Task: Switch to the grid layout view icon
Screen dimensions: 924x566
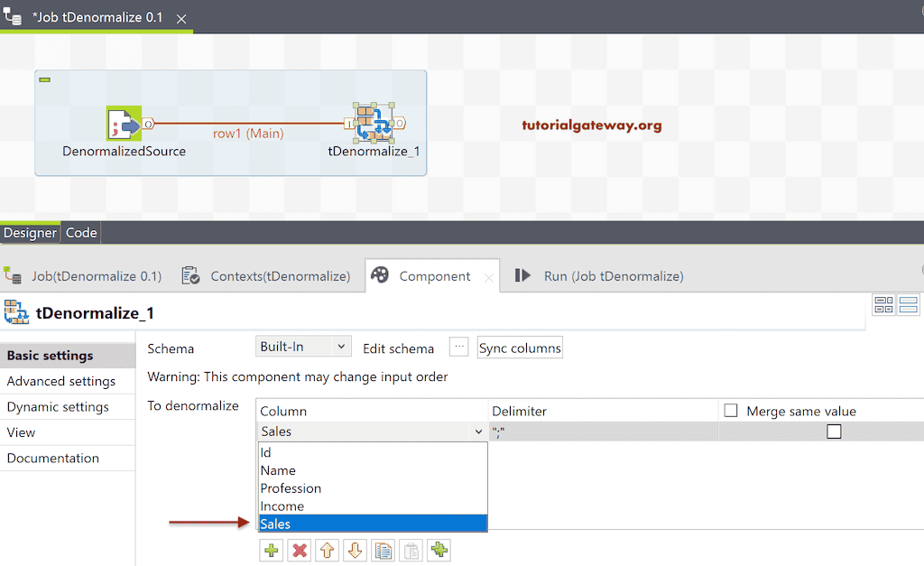Action: click(x=883, y=305)
